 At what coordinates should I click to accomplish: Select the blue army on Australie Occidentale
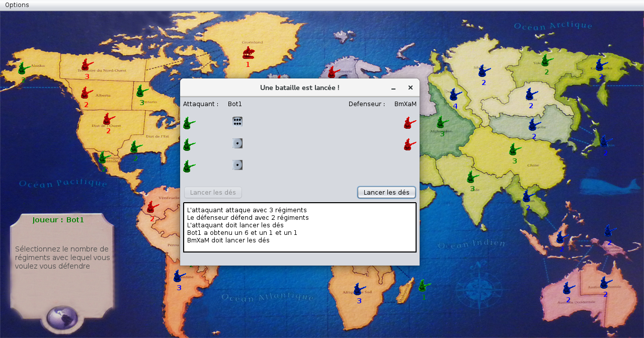pyautogui.click(x=568, y=288)
